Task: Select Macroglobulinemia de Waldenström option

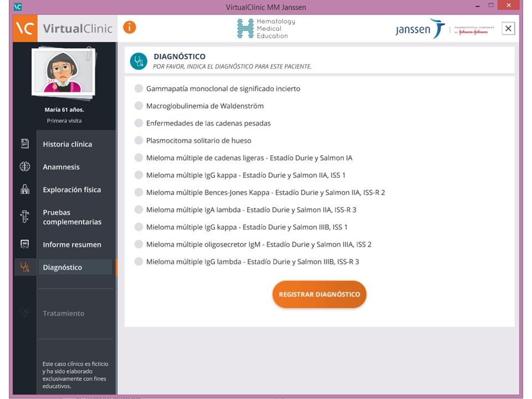Action: [x=139, y=106]
